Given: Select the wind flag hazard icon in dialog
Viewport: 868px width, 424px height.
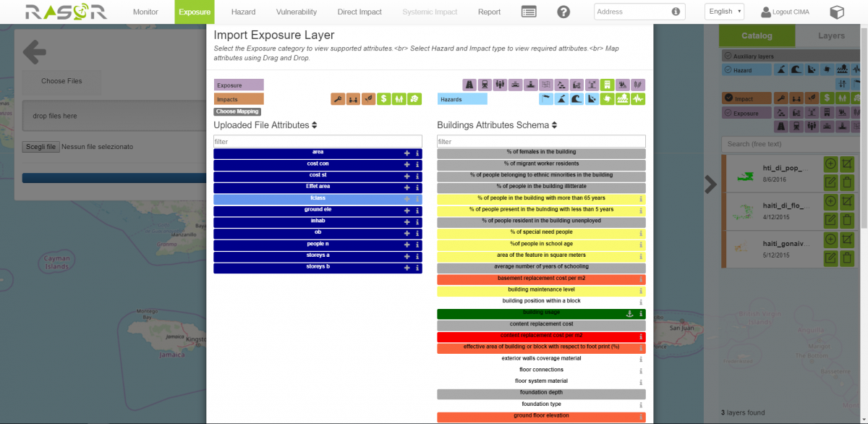Looking at the screenshot, I should pyautogui.click(x=546, y=99).
